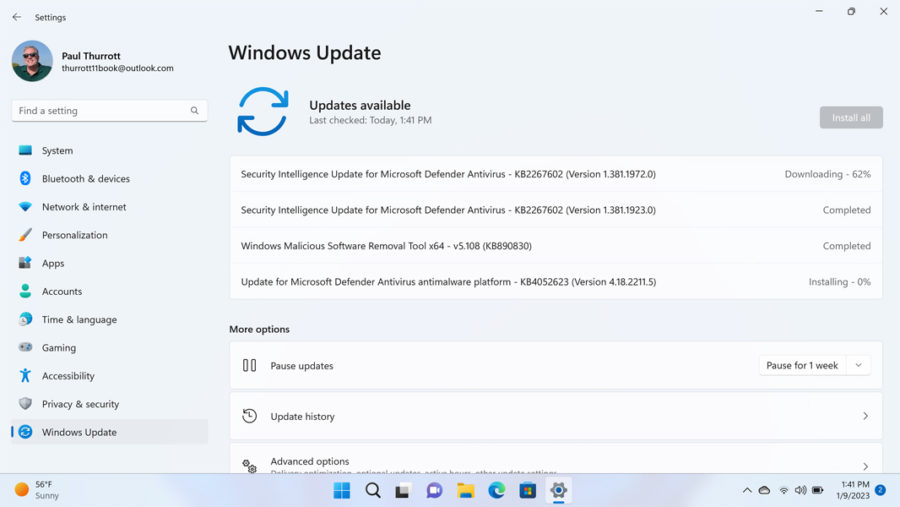Go to Network & internet settings
The image size is (900, 507).
pyautogui.click(x=109, y=207)
